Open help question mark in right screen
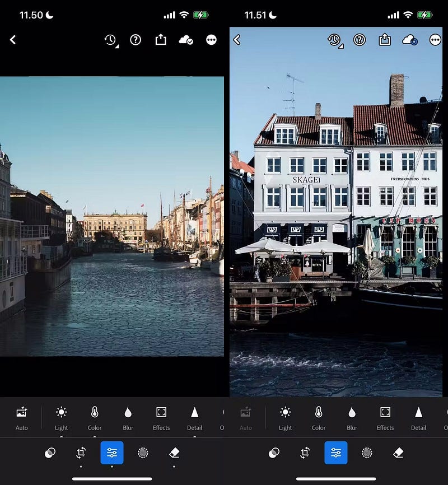This screenshot has height=485, width=448. coord(360,40)
